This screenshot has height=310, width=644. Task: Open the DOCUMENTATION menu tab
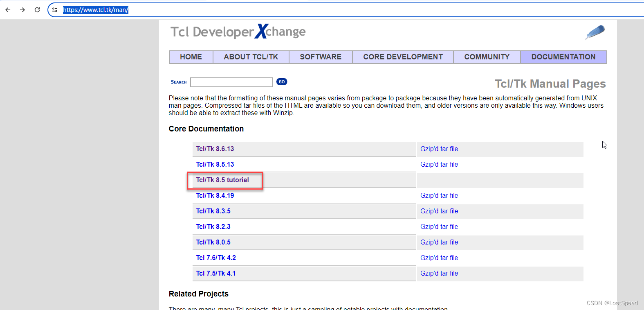point(563,57)
